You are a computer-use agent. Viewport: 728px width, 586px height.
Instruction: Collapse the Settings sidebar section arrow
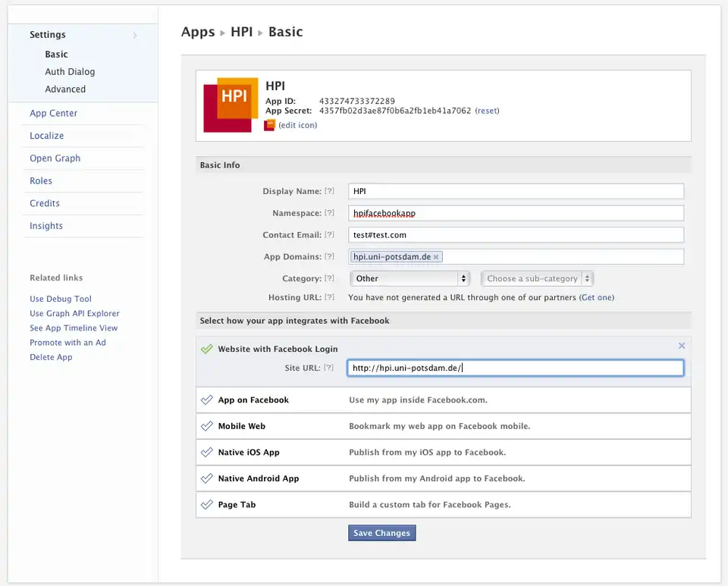coord(135,35)
